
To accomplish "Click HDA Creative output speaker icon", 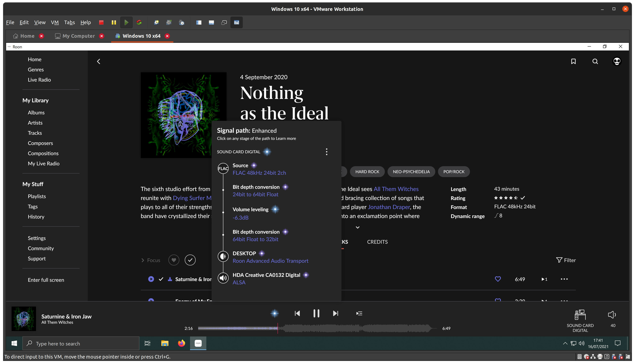I will click(x=223, y=278).
